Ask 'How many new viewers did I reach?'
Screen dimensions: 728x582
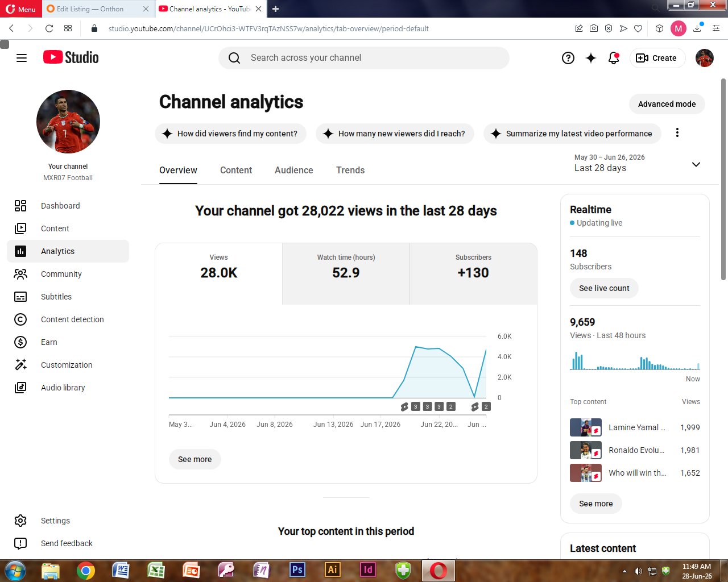coord(395,134)
